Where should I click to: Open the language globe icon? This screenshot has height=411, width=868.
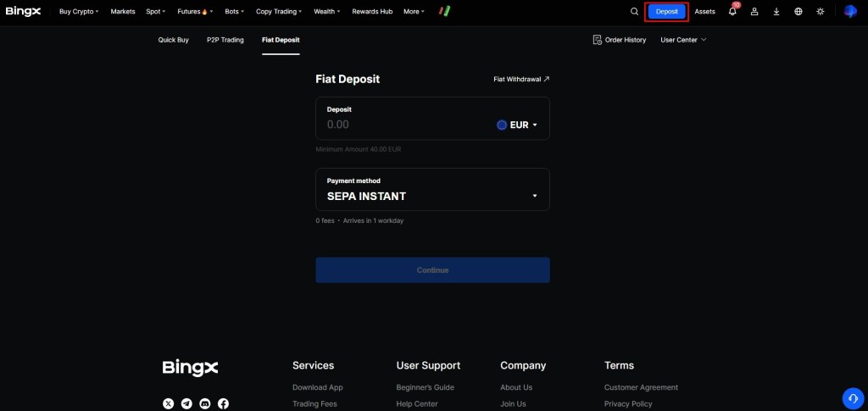tap(798, 12)
